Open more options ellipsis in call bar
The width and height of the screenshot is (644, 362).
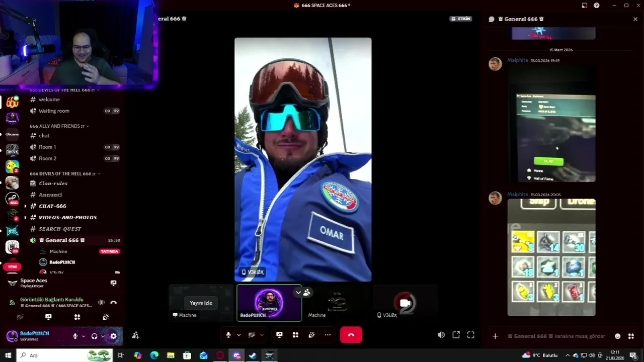[328, 335]
